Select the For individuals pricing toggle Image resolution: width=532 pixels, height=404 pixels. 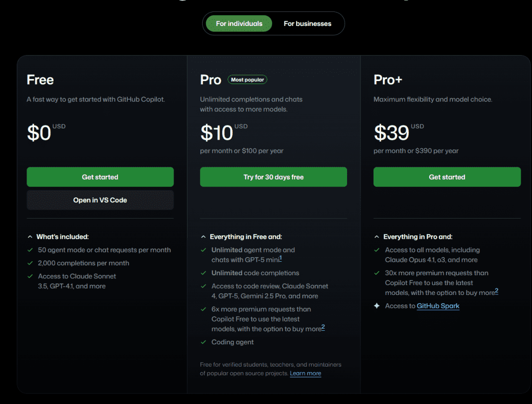point(239,23)
